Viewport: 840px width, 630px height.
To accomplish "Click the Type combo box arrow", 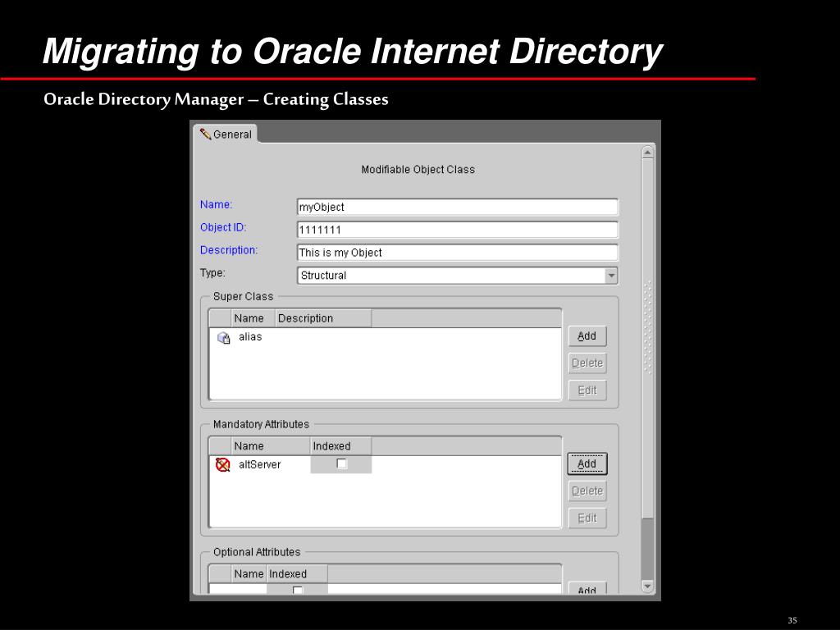I will coord(610,276).
